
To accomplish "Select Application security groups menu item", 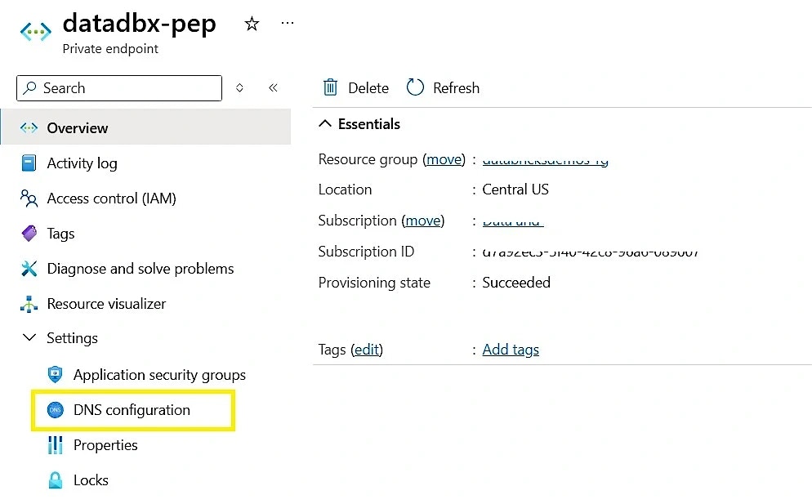I will [159, 375].
